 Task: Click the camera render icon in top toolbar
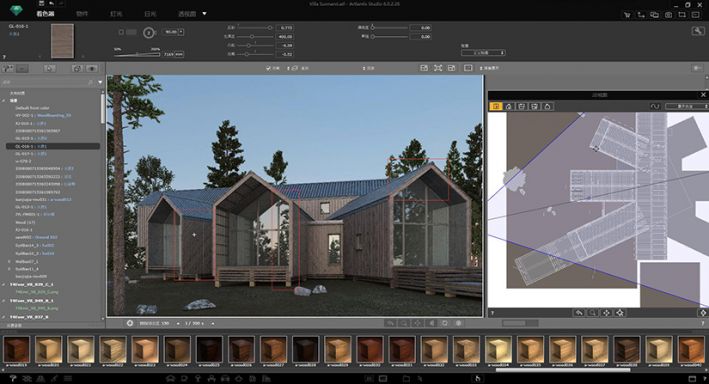click(x=668, y=15)
